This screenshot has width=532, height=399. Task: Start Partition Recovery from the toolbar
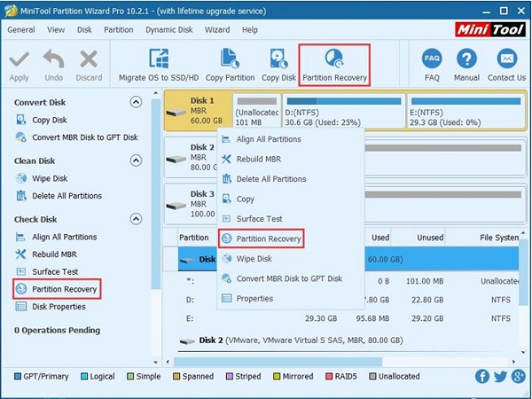[x=334, y=65]
